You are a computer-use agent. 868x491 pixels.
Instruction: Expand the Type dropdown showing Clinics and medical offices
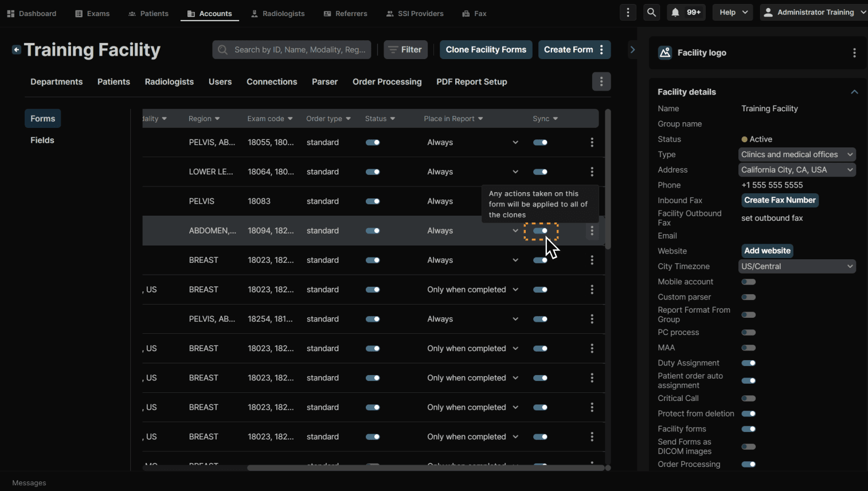[x=796, y=154]
